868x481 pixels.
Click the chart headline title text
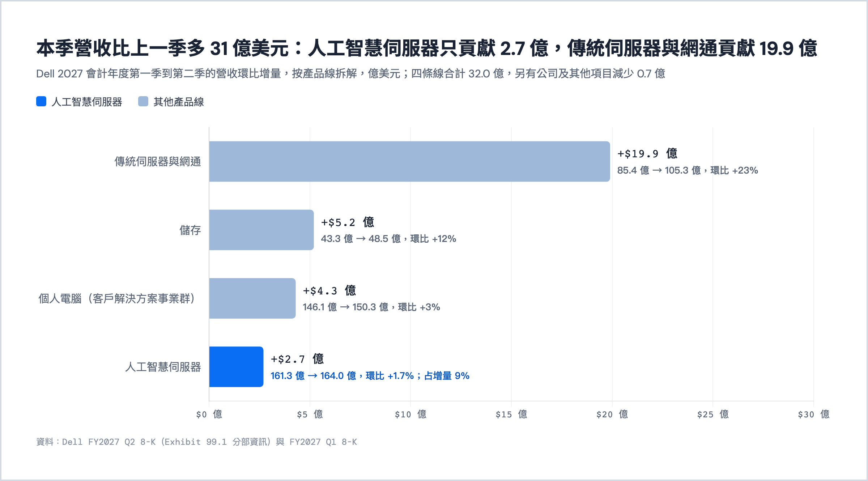pos(427,48)
